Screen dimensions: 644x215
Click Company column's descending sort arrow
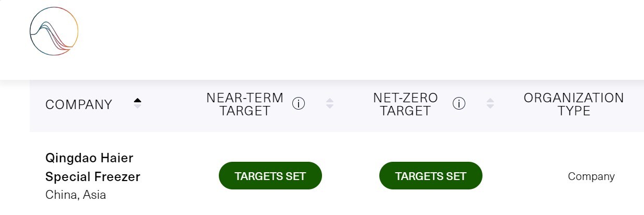(138, 107)
